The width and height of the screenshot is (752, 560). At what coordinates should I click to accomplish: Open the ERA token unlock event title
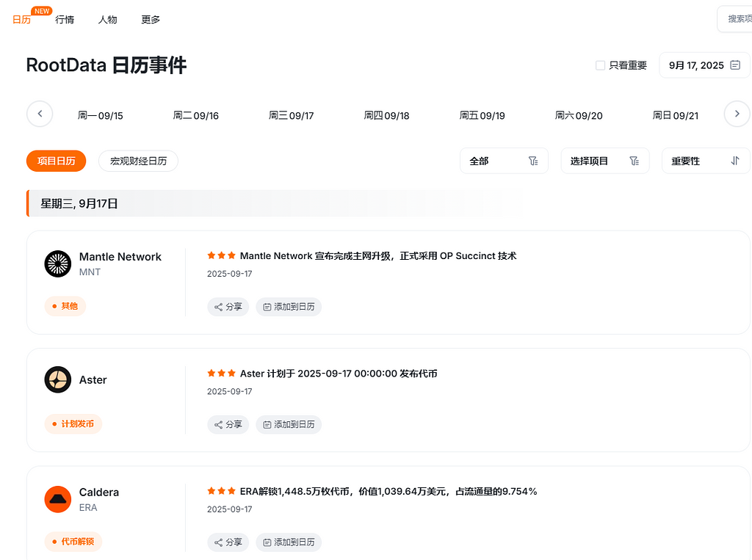click(388, 491)
